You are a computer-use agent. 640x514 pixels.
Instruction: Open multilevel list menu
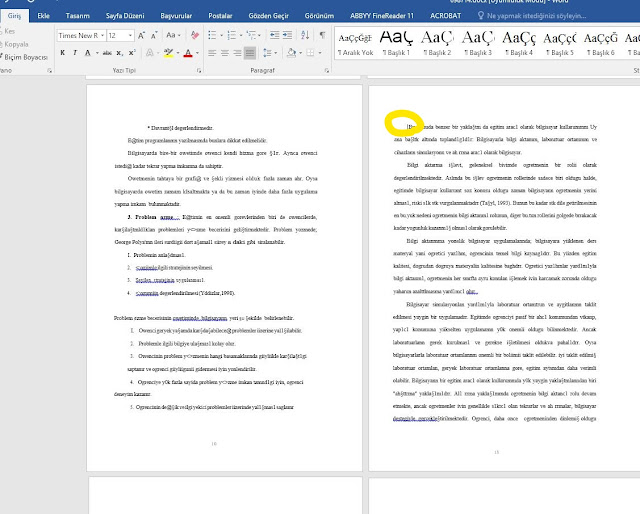[x=251, y=35]
